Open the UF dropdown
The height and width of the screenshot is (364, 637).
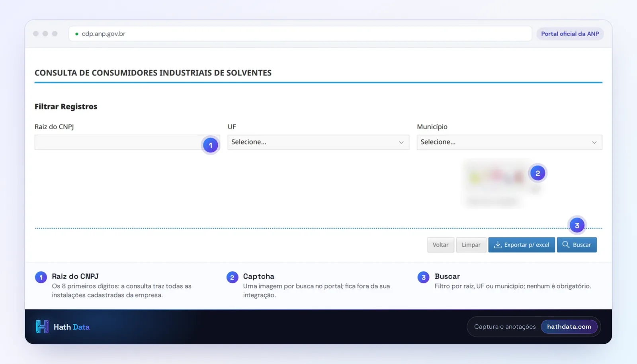pos(318,142)
